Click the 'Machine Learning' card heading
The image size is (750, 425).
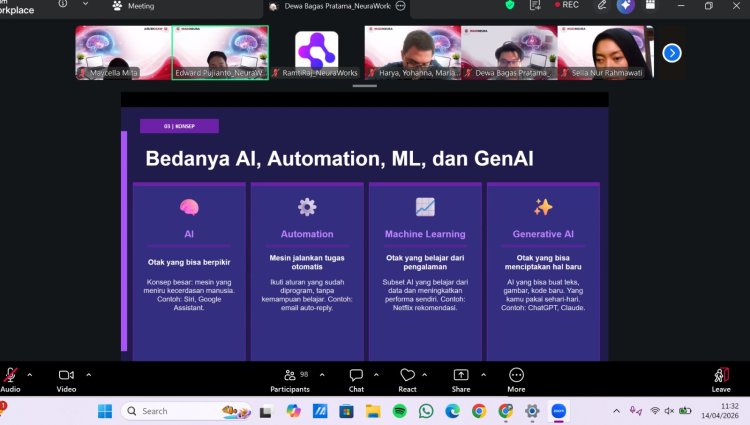point(425,234)
